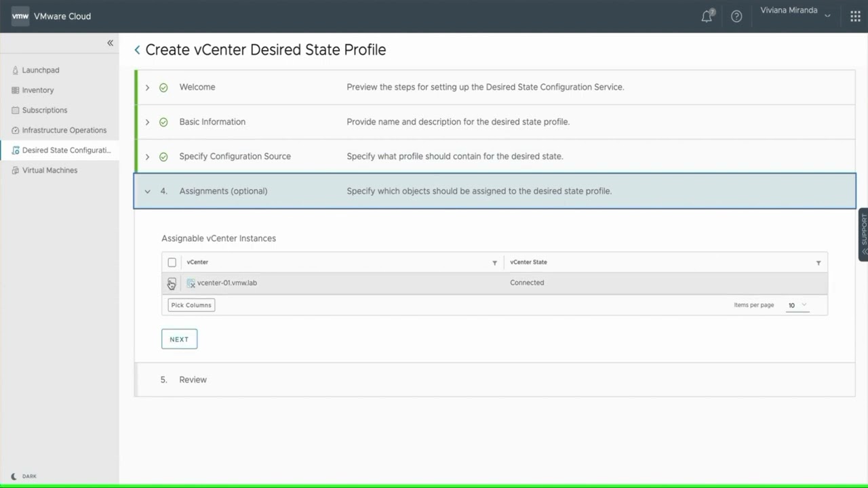Filter the vCenter State column
The image size is (868, 488).
[818, 262]
